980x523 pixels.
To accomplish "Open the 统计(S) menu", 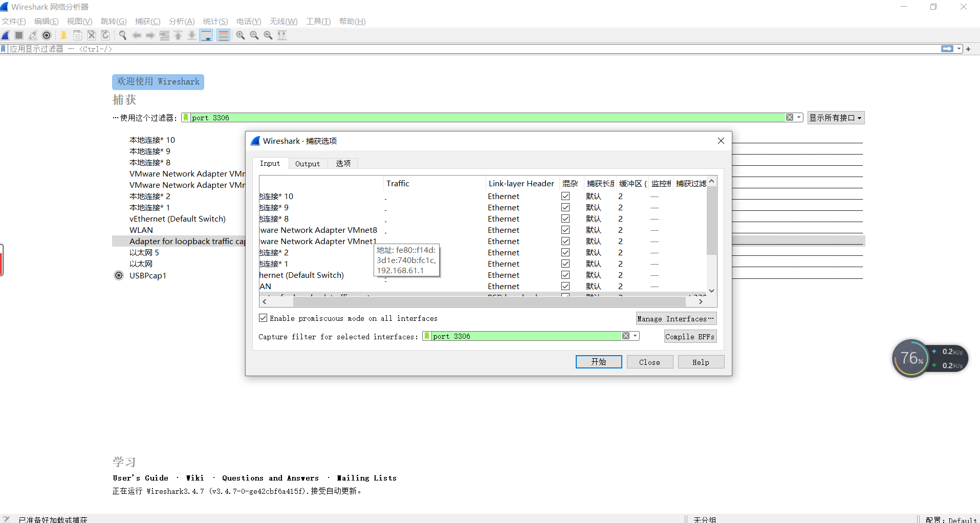I will pyautogui.click(x=215, y=21).
